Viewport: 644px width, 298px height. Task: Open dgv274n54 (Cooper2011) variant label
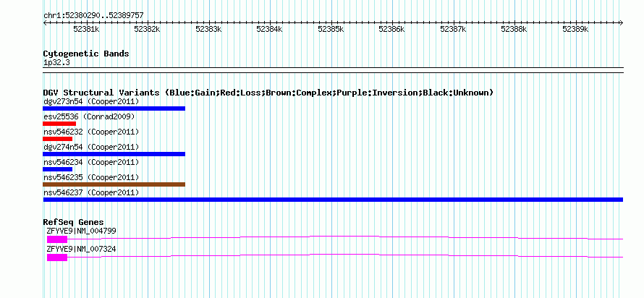click(91, 147)
